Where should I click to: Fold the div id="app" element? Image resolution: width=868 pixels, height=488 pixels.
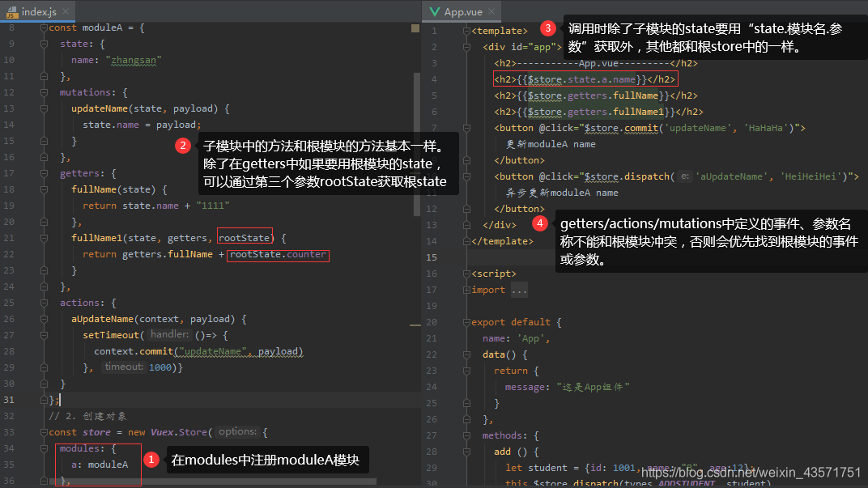click(x=466, y=47)
